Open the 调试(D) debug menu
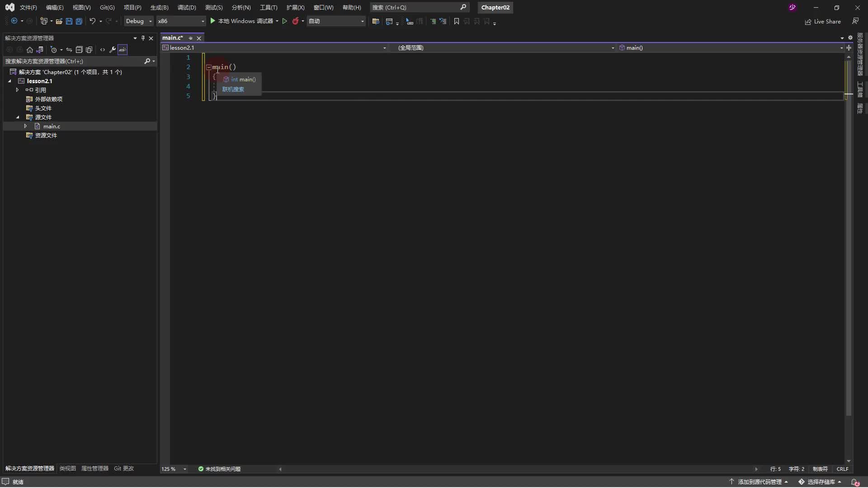Screen dimensions: 868x488 [187, 7]
